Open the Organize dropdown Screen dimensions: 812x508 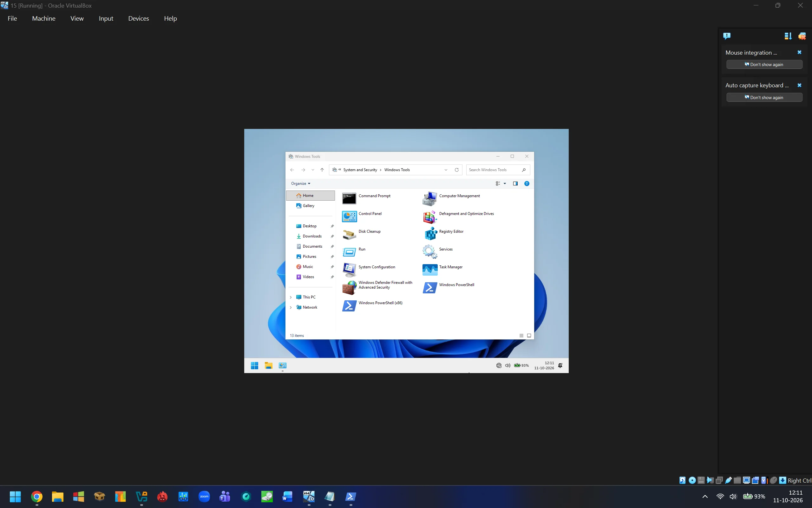(301, 184)
